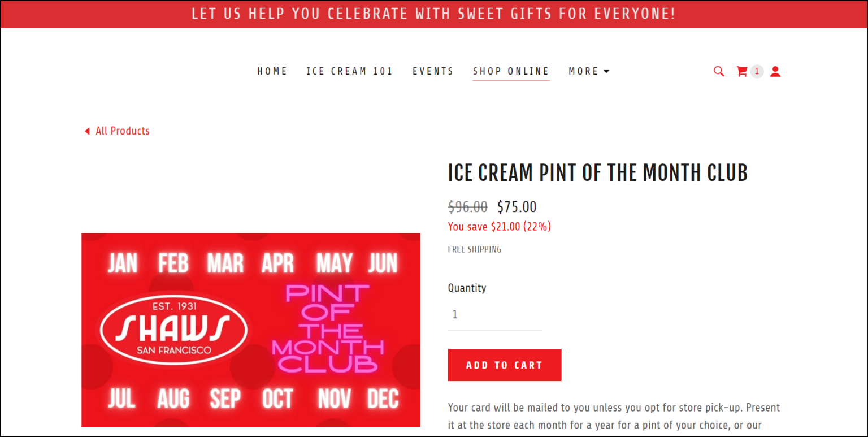Click the Shaws product image thumbnail
This screenshot has height=437, width=868.
coord(251,329)
